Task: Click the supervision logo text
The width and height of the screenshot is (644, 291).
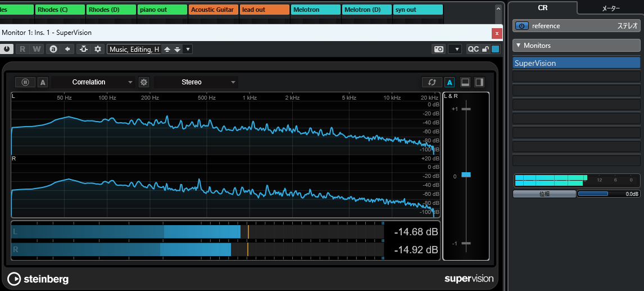Action: tap(469, 279)
